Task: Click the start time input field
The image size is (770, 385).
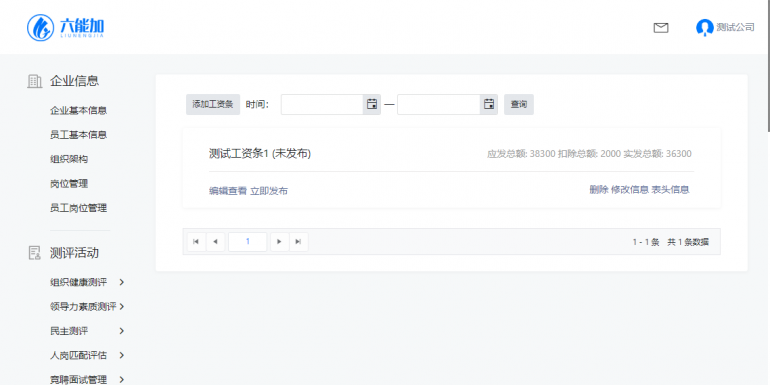Action: (x=322, y=104)
